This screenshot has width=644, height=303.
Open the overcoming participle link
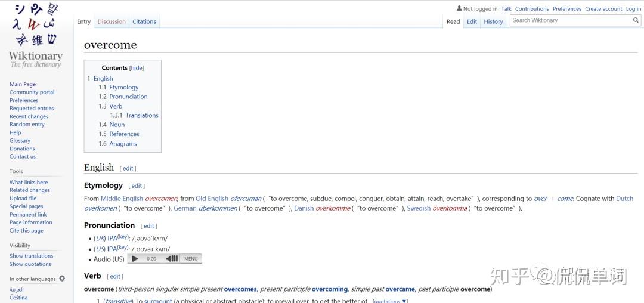click(330, 289)
